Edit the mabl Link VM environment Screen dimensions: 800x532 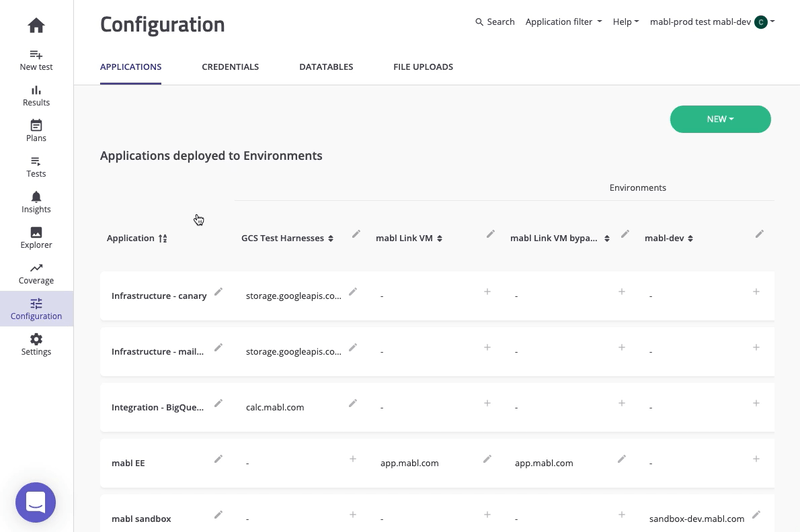tap(490, 234)
